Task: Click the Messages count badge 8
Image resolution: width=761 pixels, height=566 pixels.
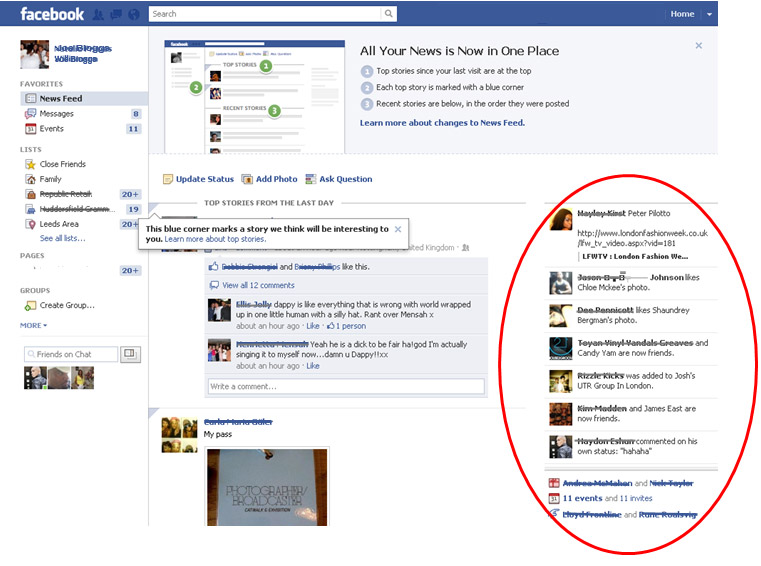Action: (x=135, y=114)
